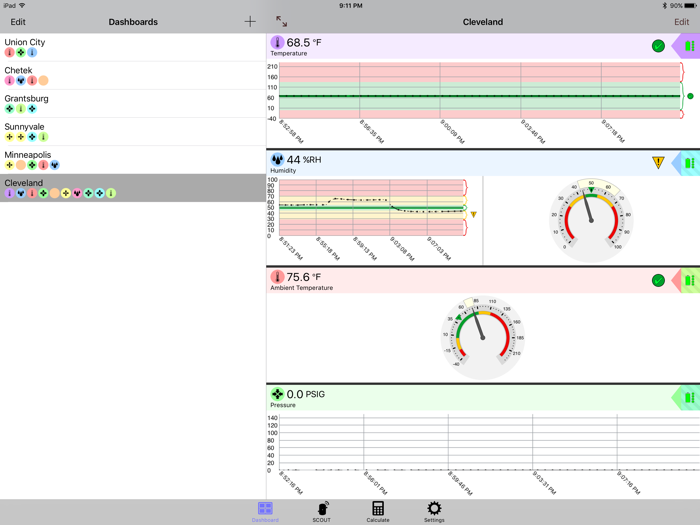Select the Cleveland dashboard row
Screen dimensions: 700x525
133,188
